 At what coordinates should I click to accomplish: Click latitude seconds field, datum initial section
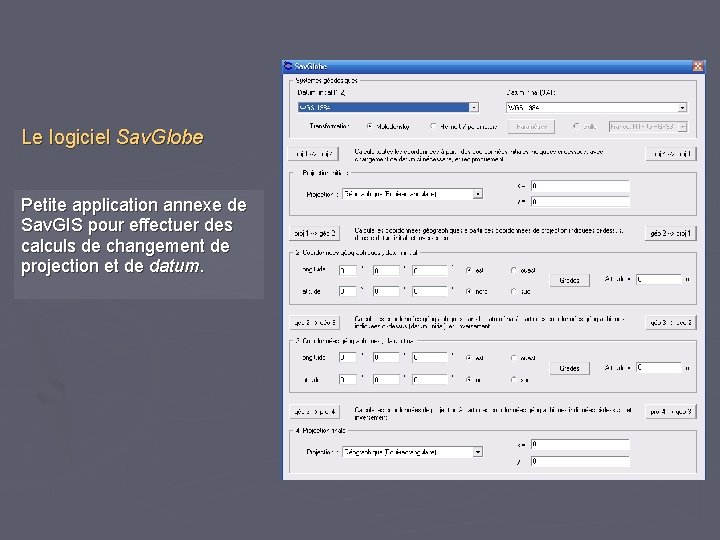[x=430, y=291]
